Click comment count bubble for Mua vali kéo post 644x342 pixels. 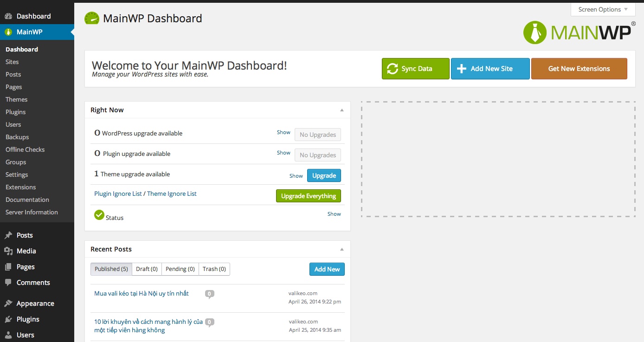click(210, 294)
